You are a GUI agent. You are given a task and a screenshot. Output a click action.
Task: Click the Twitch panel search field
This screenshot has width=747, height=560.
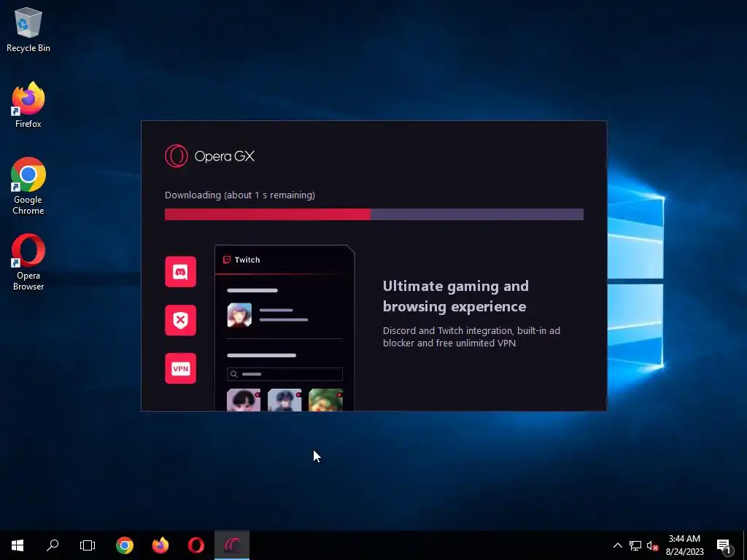point(285,374)
